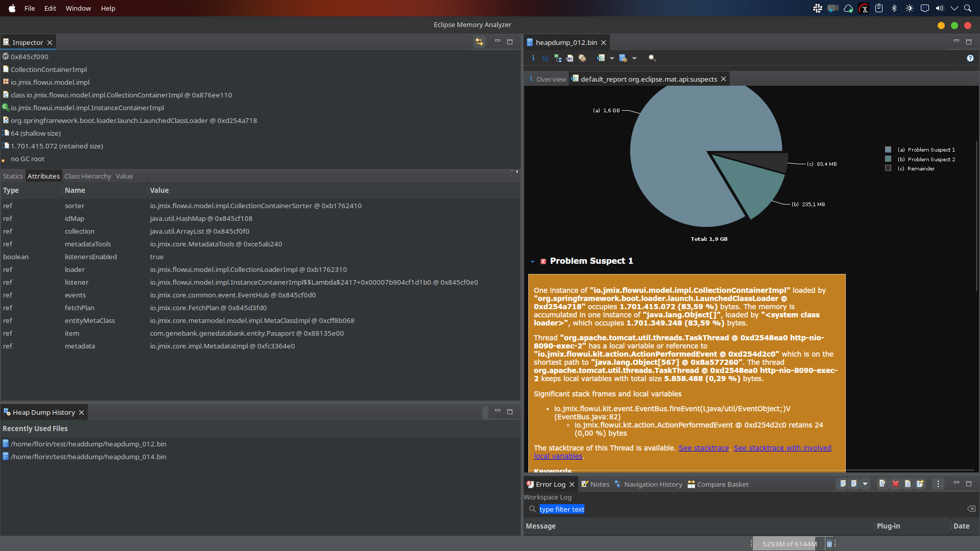Viewport: 980px width, 551px height.
Task: Switch to the Compare Basket tab
Action: tap(718, 484)
